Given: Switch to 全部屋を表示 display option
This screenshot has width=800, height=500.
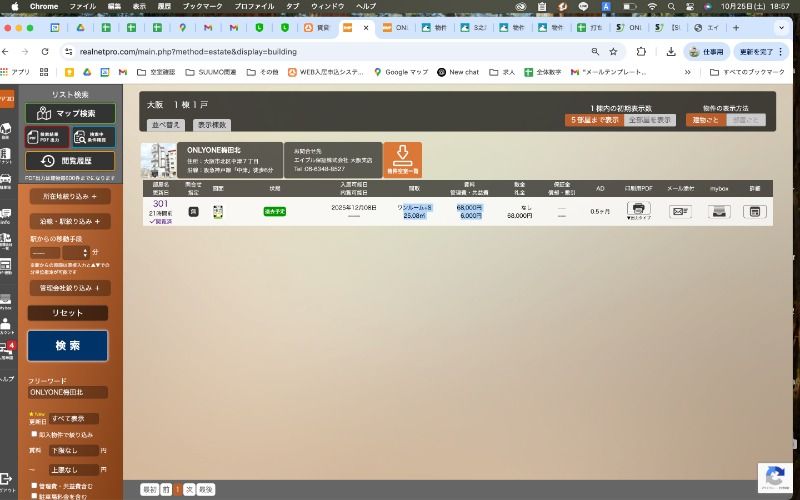Looking at the screenshot, I should pyautogui.click(x=650, y=120).
